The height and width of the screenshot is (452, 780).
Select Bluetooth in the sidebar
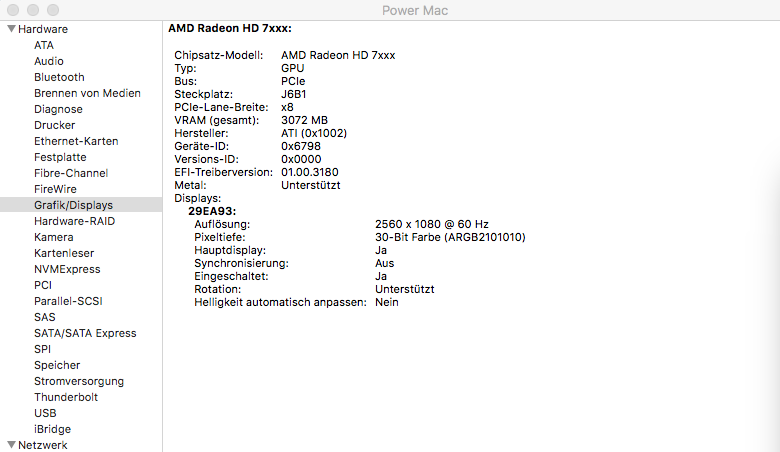59,77
